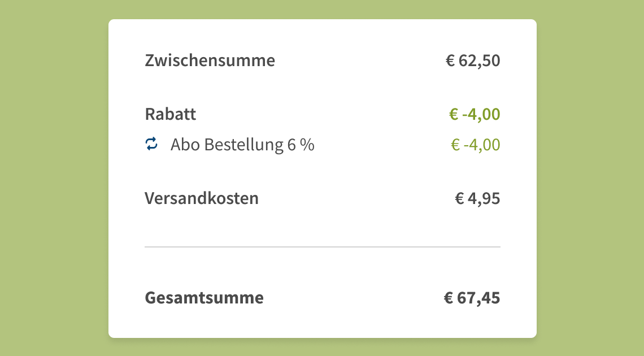Click the subtotal amount € 62,50

tap(473, 60)
